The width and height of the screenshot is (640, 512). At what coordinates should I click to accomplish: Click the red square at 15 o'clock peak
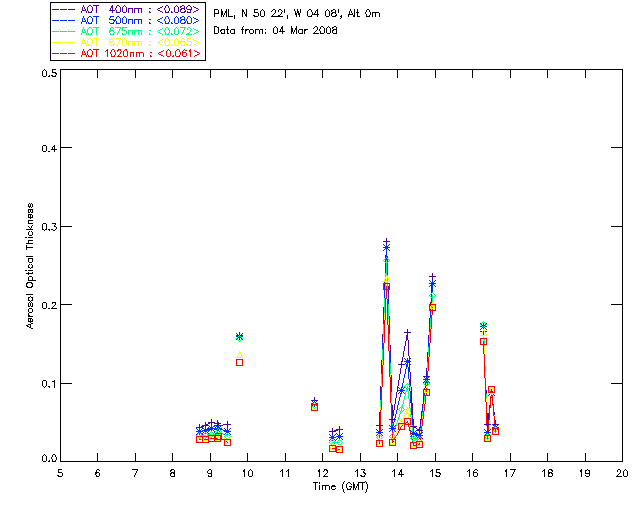[x=433, y=307]
